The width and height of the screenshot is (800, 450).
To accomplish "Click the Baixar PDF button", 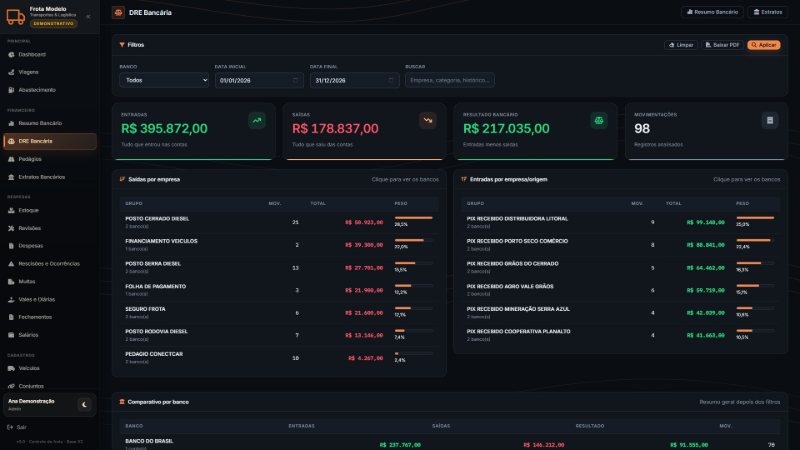I will (x=722, y=45).
